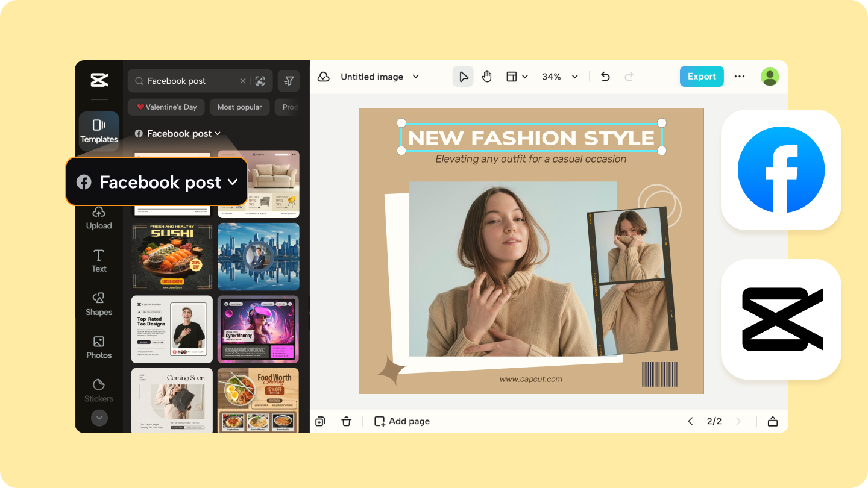This screenshot has width=868, height=488.
Task: Click the Add page button
Action: coord(402,421)
